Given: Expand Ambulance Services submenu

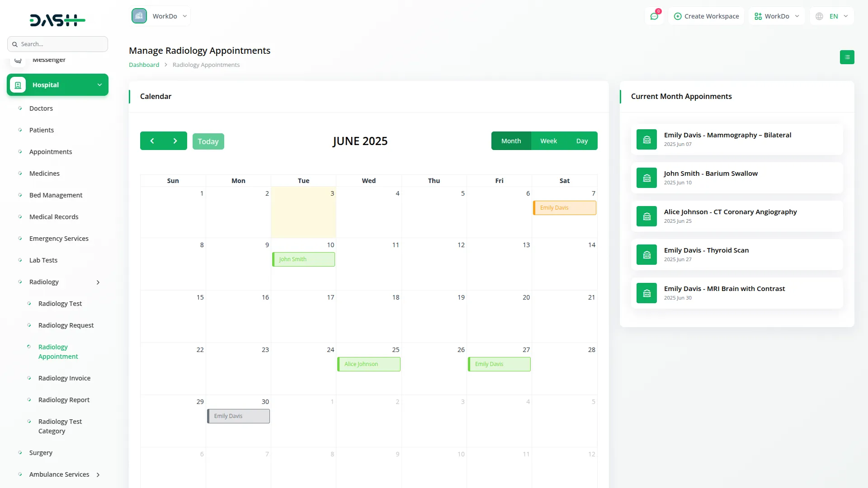Looking at the screenshot, I should click(98, 475).
